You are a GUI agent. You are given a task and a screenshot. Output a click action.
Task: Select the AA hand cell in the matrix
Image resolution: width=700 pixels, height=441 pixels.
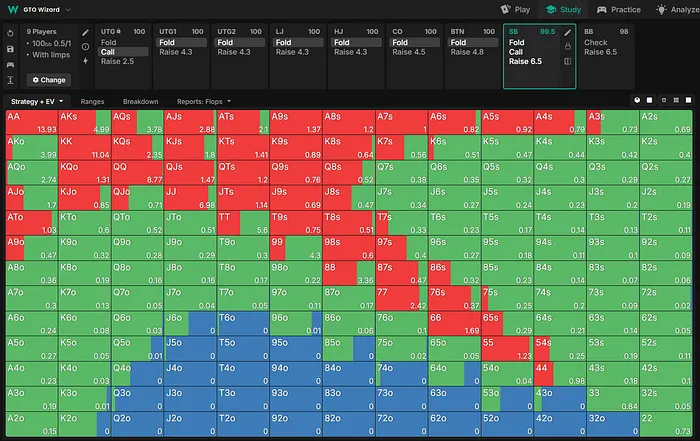click(30, 122)
